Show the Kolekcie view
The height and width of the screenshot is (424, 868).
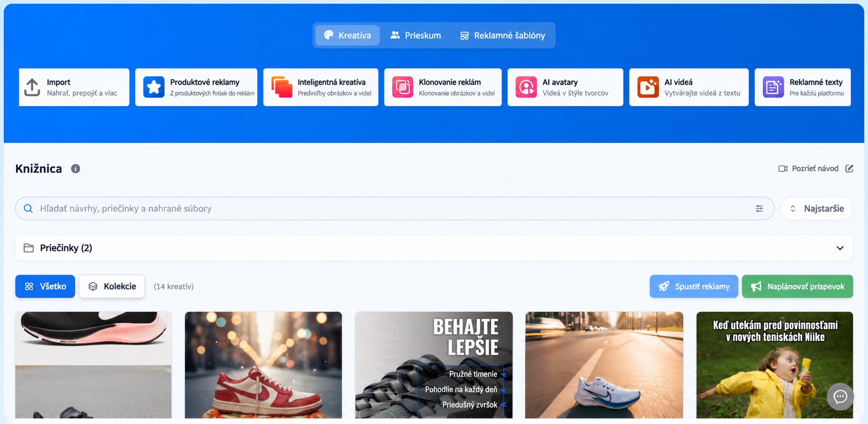click(112, 287)
